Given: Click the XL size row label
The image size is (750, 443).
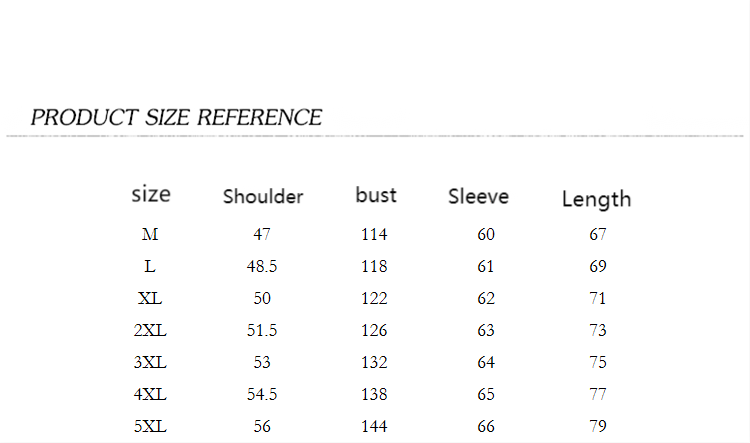Looking at the screenshot, I should click(x=150, y=299).
